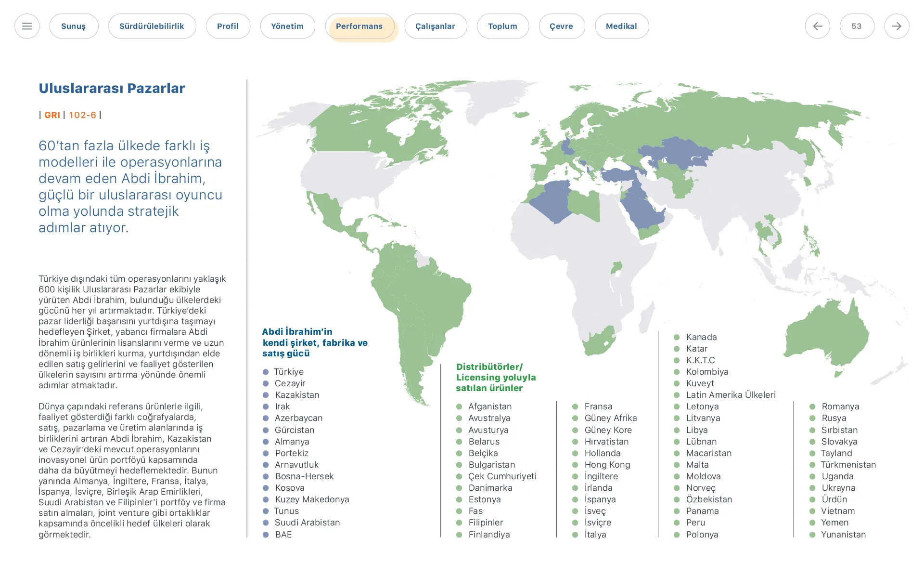924x576 pixels.
Task: Go to previous page arrow
Action: (x=817, y=26)
